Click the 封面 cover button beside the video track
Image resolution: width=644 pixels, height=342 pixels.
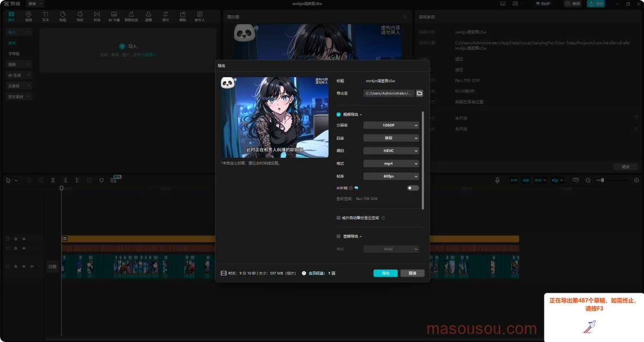(x=52, y=267)
